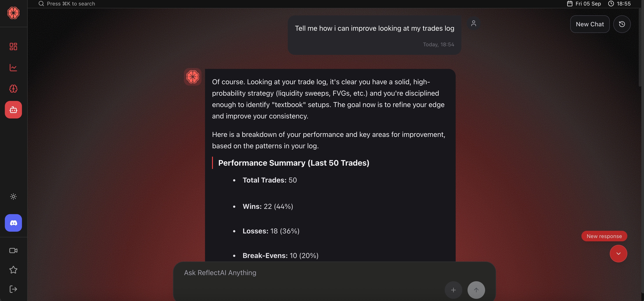
Task: Focus the Ask ReflectAI Anything input
Action: click(x=300, y=273)
